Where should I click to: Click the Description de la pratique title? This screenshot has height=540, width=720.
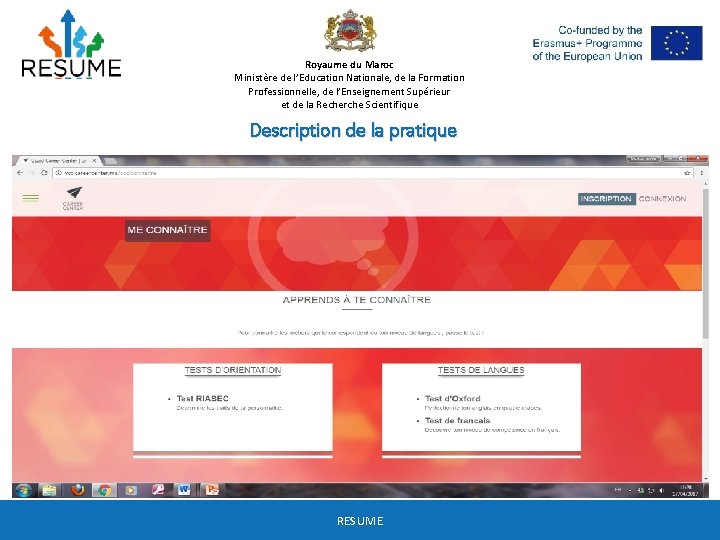coord(353,130)
